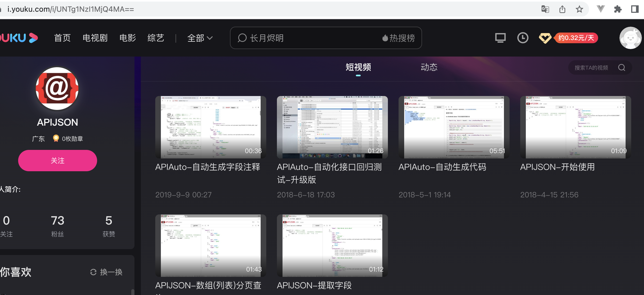
Task: Expand the 全部 category dropdown
Action: (200, 38)
